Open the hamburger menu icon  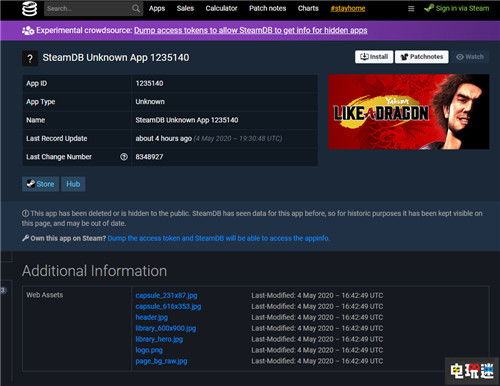[411, 9]
